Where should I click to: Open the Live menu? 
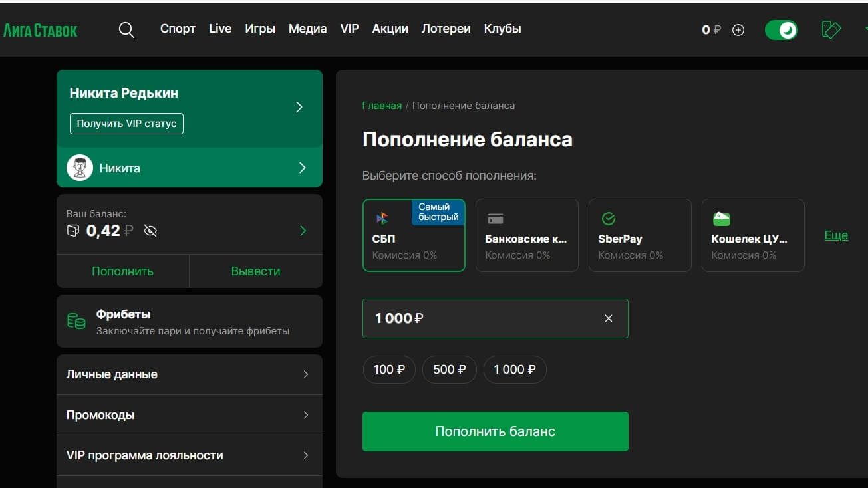(220, 29)
